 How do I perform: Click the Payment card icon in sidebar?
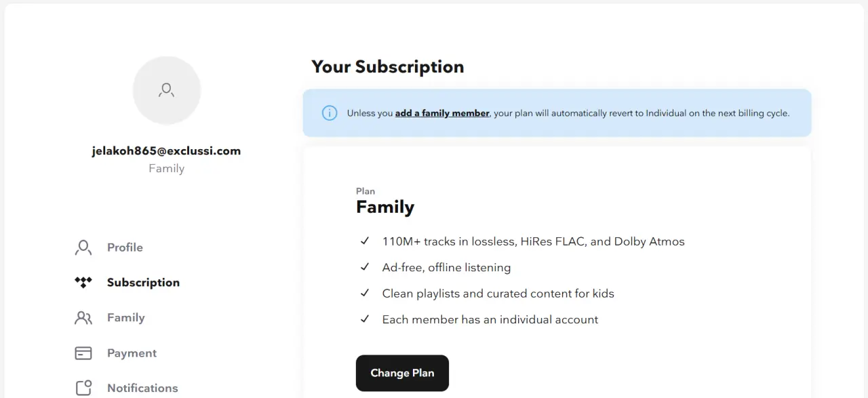point(83,353)
